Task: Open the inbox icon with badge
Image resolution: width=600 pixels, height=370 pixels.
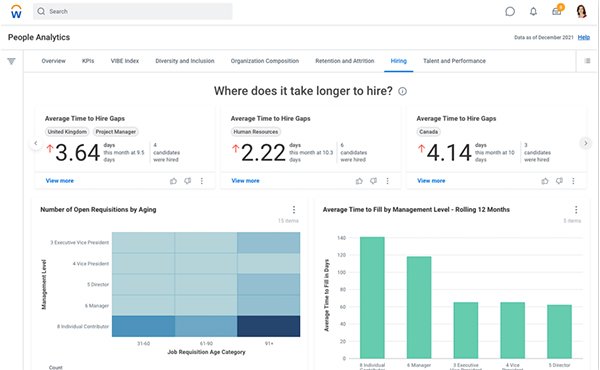Action: click(557, 10)
